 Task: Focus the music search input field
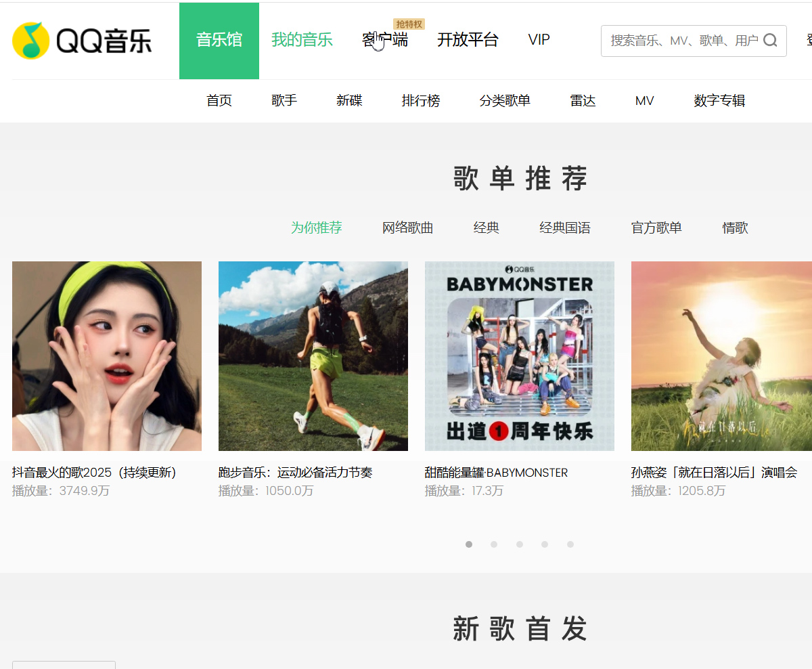pos(683,41)
